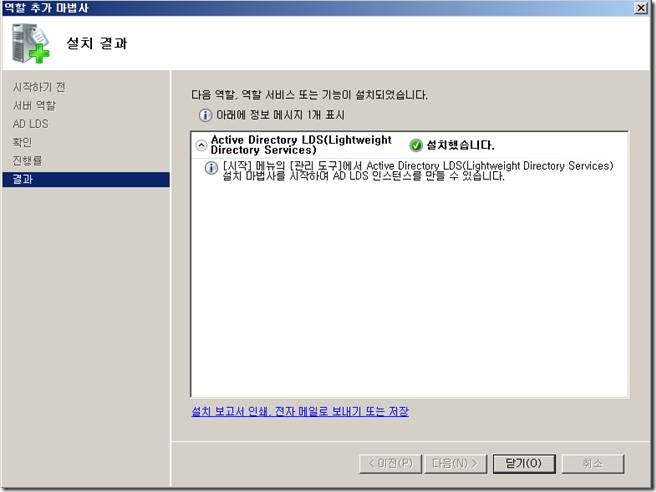Screen dimensions: 656x492
Task: Select the 진행률 step in sidebar
Action: tap(27, 161)
